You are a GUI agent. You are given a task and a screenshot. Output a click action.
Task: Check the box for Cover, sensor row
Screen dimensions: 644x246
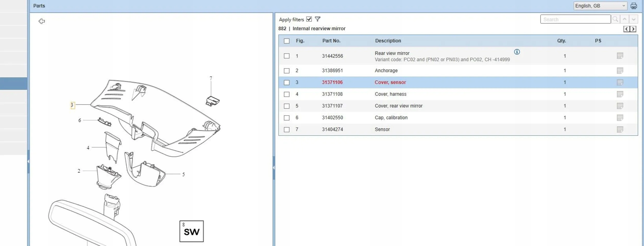pyautogui.click(x=286, y=83)
